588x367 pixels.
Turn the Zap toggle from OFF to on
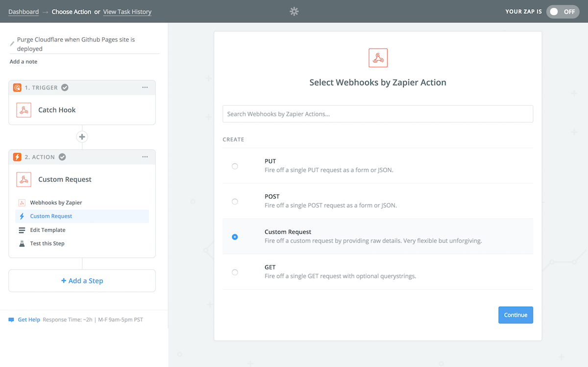tap(563, 11)
